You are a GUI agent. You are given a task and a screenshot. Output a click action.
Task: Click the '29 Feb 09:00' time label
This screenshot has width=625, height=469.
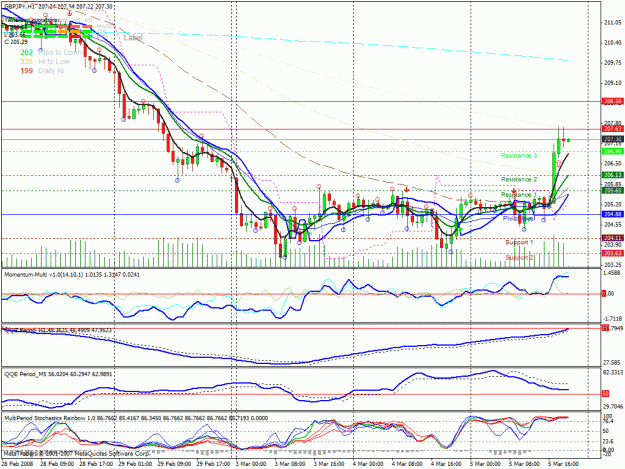tap(174, 464)
